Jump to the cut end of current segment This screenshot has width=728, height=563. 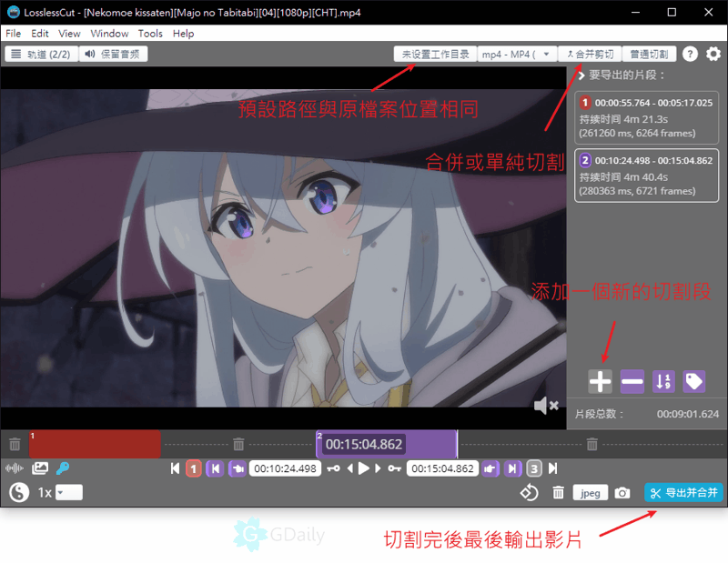tap(512, 468)
